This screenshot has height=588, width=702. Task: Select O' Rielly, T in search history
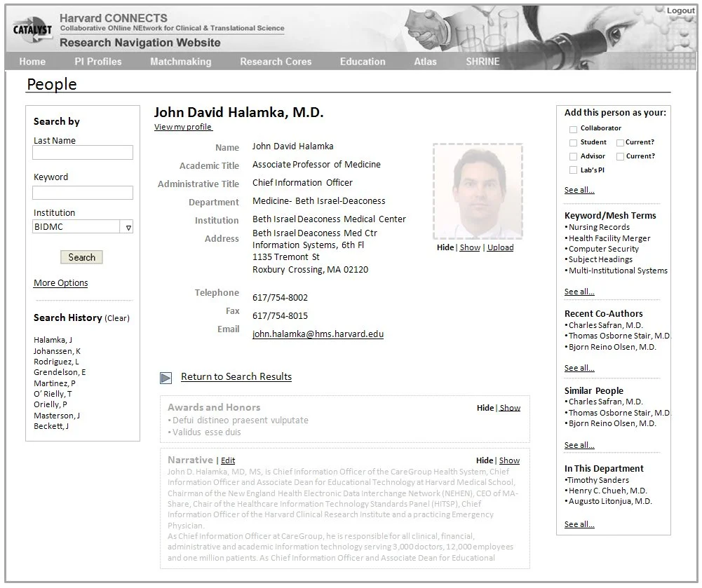(53, 395)
